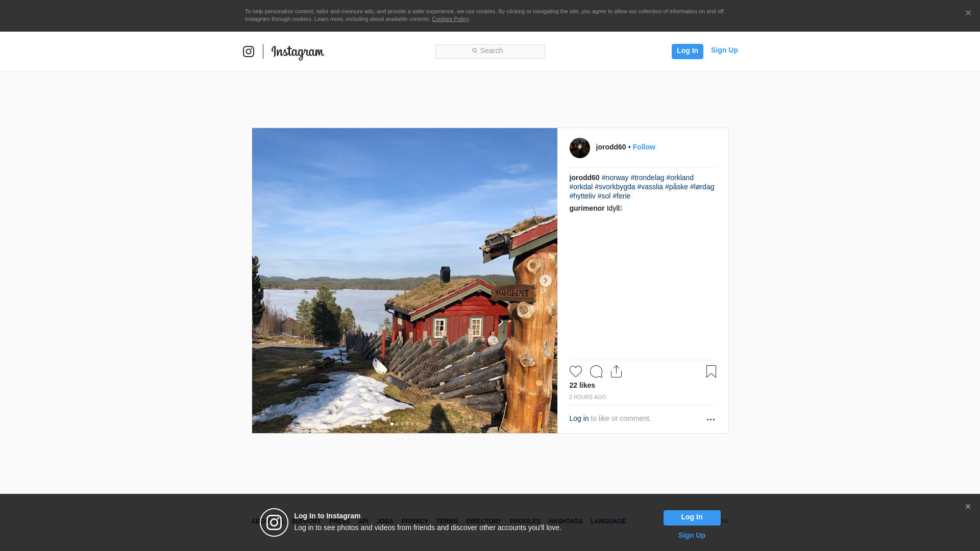
Task: Open #hytteliv hashtag
Action: 582,196
